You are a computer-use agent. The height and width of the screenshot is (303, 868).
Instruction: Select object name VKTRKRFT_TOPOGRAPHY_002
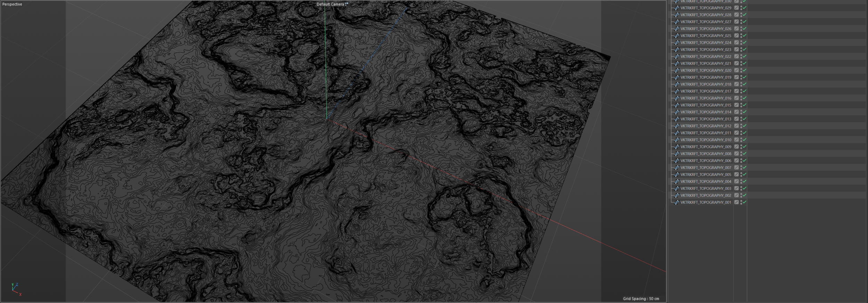click(706, 196)
